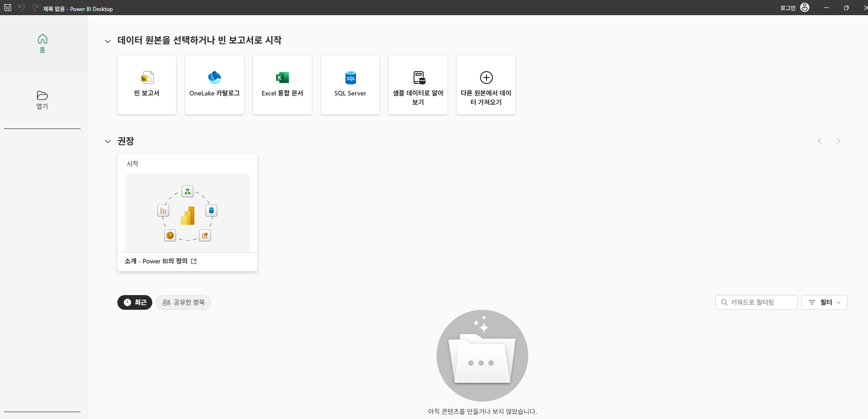
Task: Restore down the Power BI window
Action: 846,8
